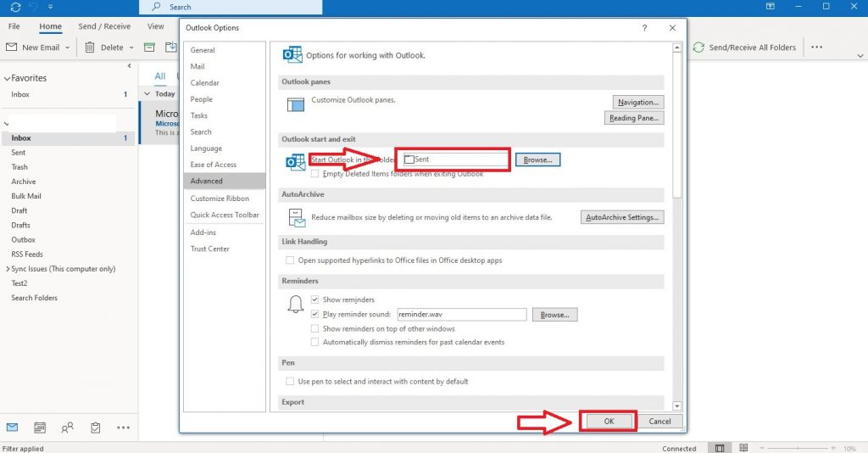
Task: Collapse the Today message group
Action: coord(147,94)
